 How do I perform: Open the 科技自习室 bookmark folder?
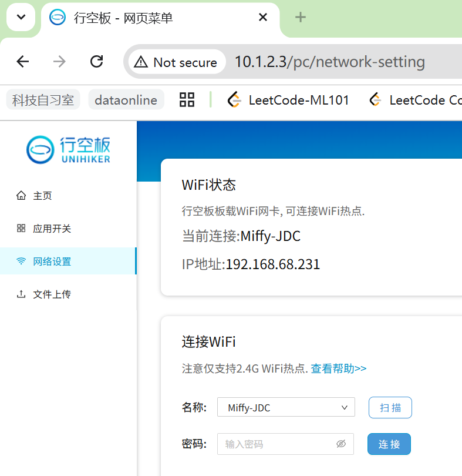pos(43,100)
